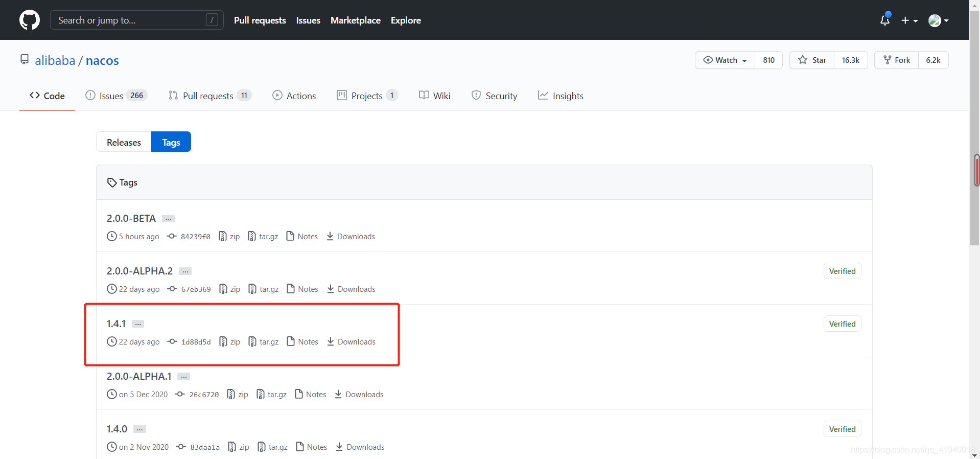980x459 pixels.
Task: Open Notes for 2.0.0-BETA
Action: pos(302,236)
